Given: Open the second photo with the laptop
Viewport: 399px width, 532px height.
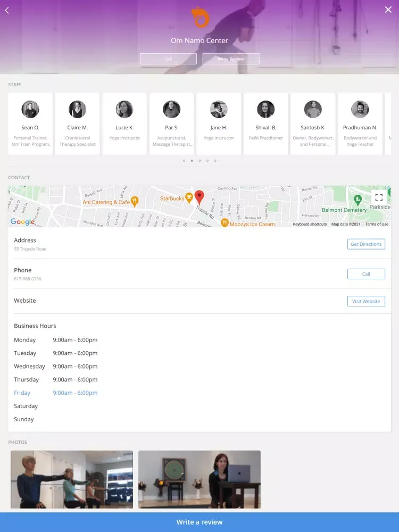Looking at the screenshot, I should coord(199,479).
